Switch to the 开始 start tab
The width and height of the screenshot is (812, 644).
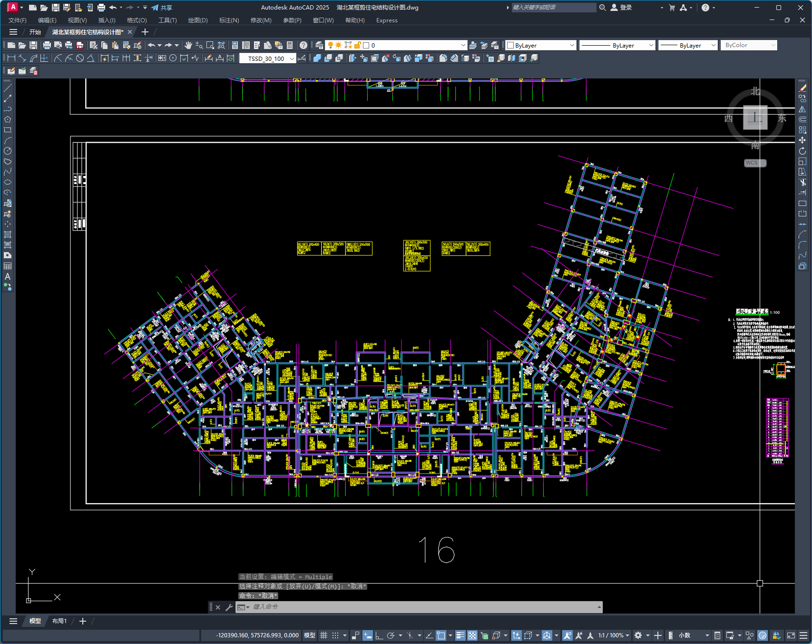click(x=35, y=32)
